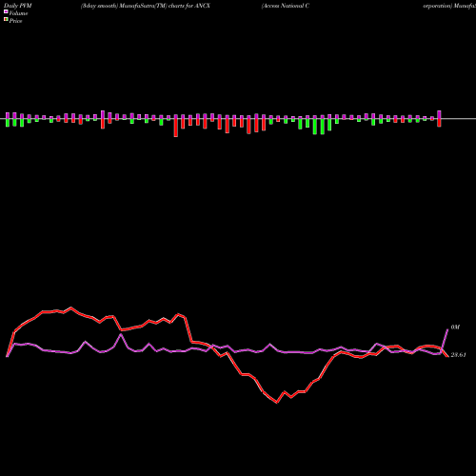Click the '28.61' price end label
476x476 pixels.
[458, 355]
